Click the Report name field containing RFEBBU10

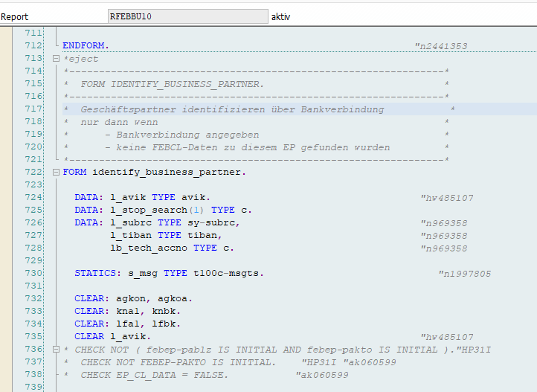[187, 16]
